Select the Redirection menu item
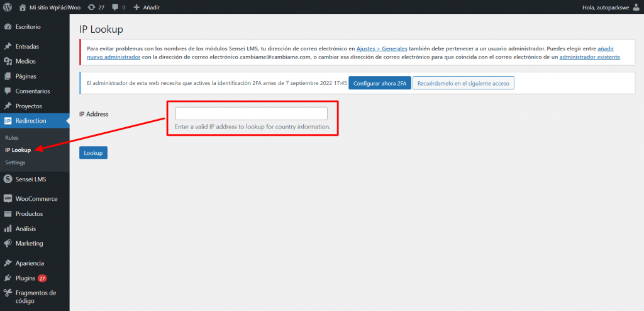This screenshot has height=311, width=644. coord(35,120)
